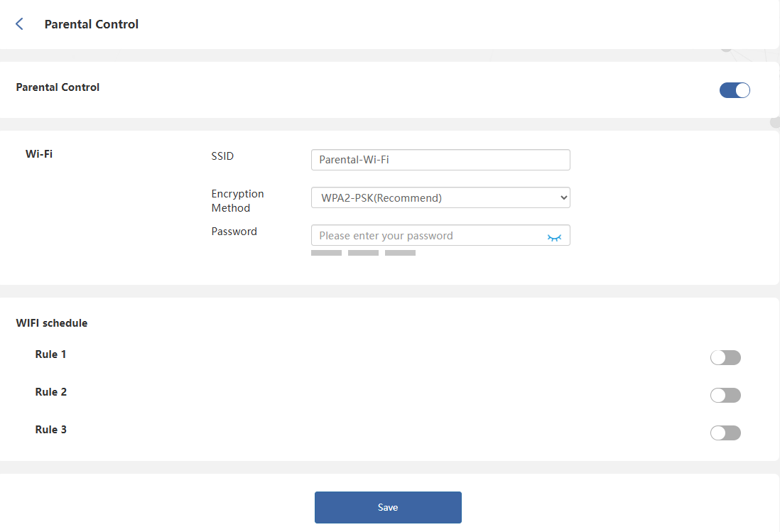
Task: Click the middle password strength bar
Action: (363, 253)
